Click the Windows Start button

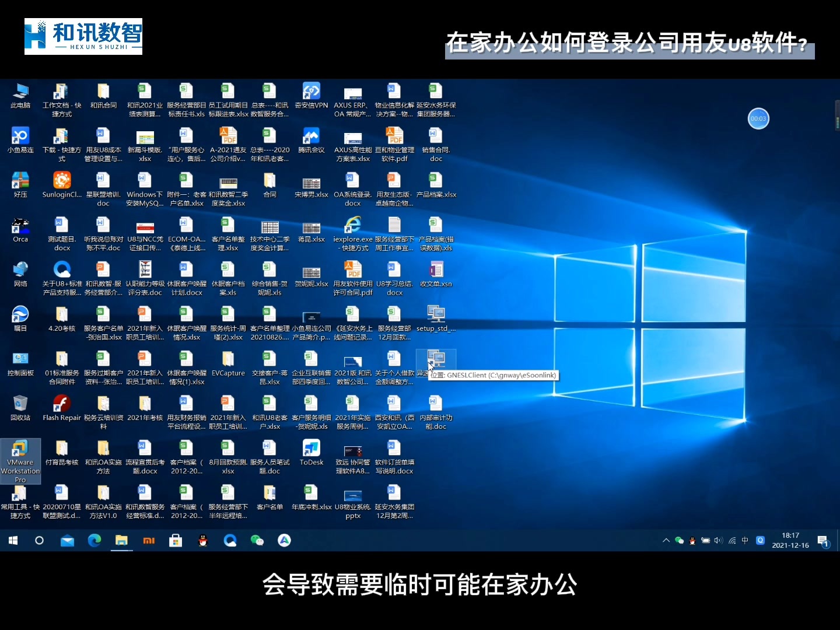tap(13, 541)
